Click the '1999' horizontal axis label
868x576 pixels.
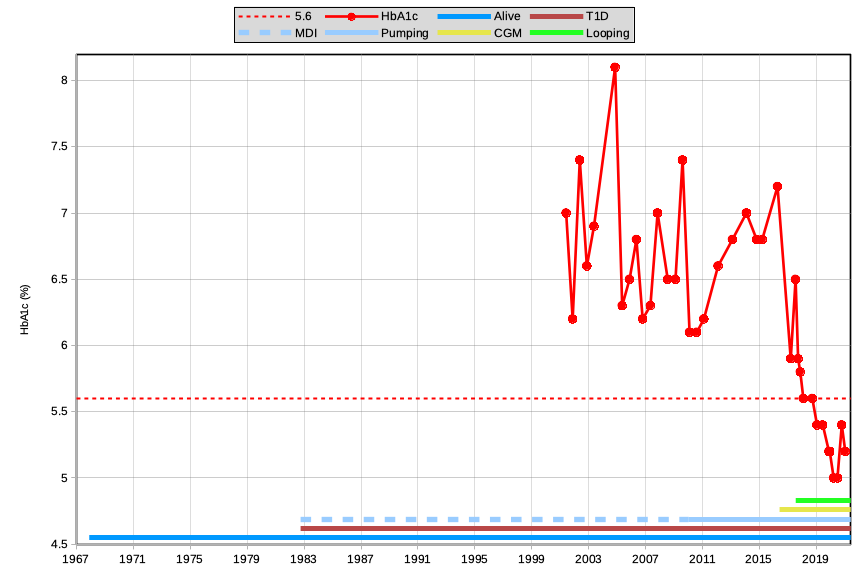point(531,559)
